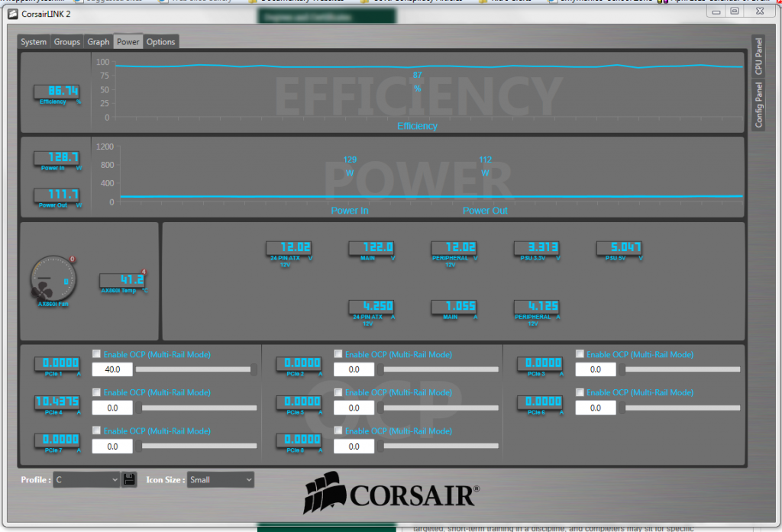Click the PCIe 7 OCP value field
The image size is (782, 532).
coord(113,447)
